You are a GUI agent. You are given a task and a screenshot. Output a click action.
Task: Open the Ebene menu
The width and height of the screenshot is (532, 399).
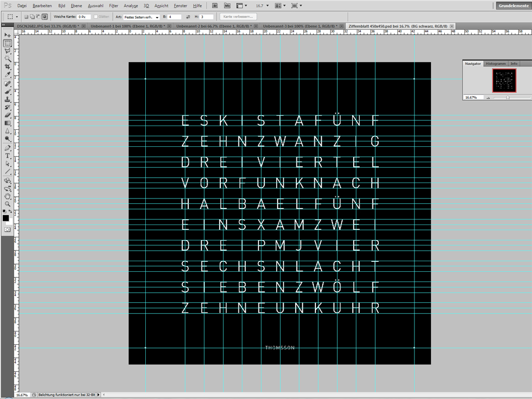click(77, 5)
